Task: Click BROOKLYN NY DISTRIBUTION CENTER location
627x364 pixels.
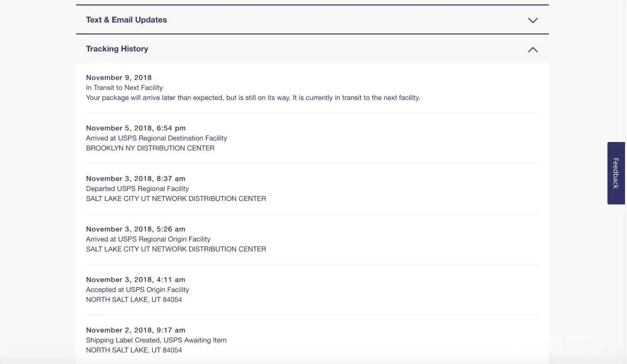Action: pyautogui.click(x=150, y=148)
